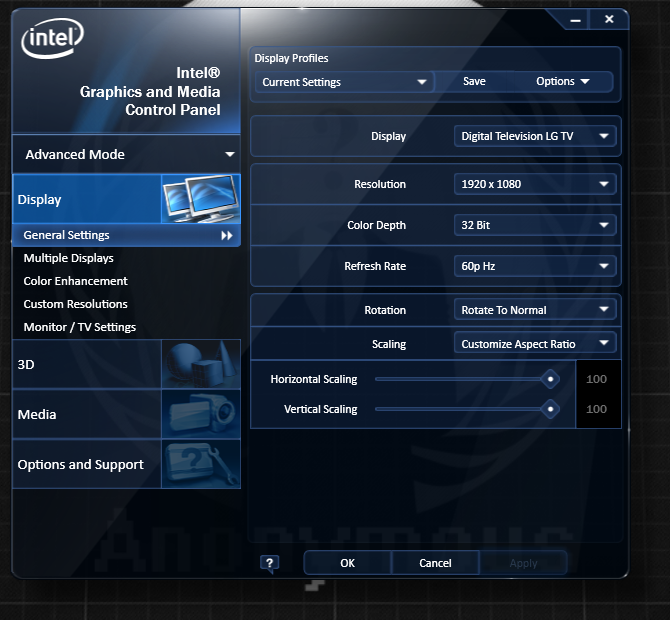
Task: Click the Cancel button
Action: click(435, 563)
